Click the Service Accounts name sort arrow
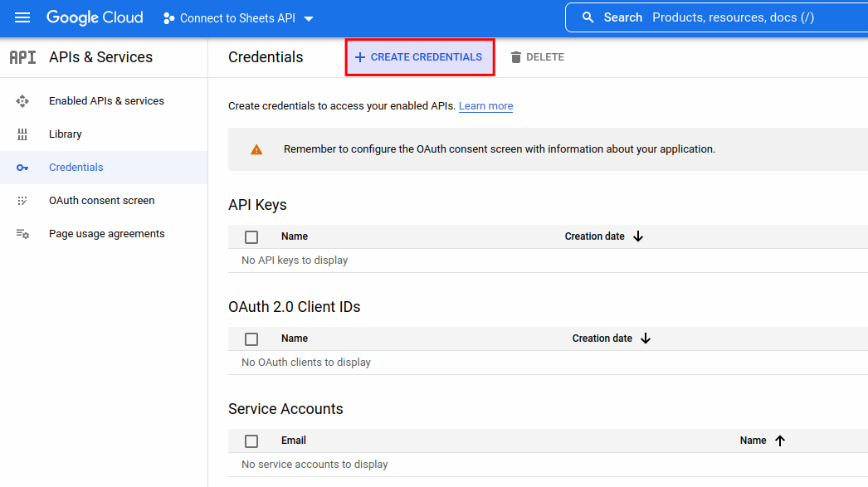The image size is (868, 487). [x=780, y=441]
